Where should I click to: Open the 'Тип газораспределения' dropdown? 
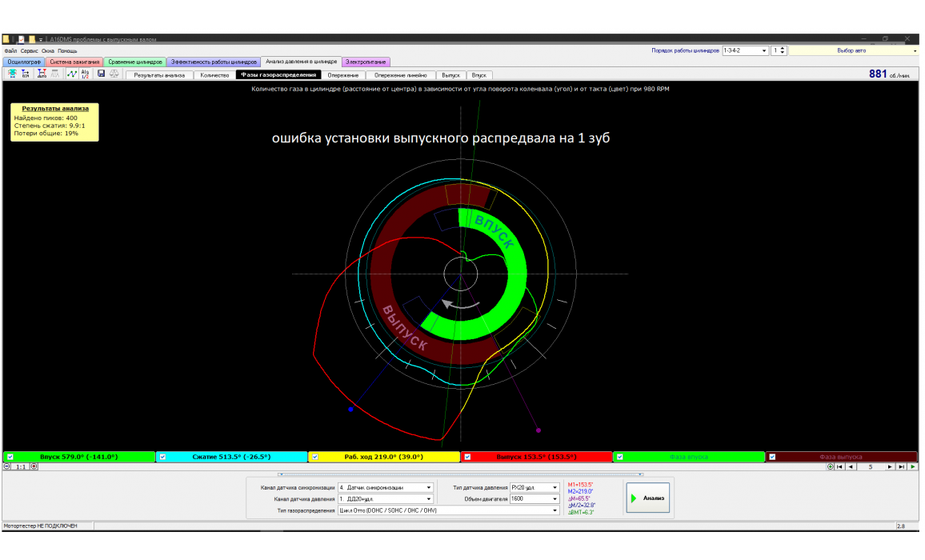(555, 510)
